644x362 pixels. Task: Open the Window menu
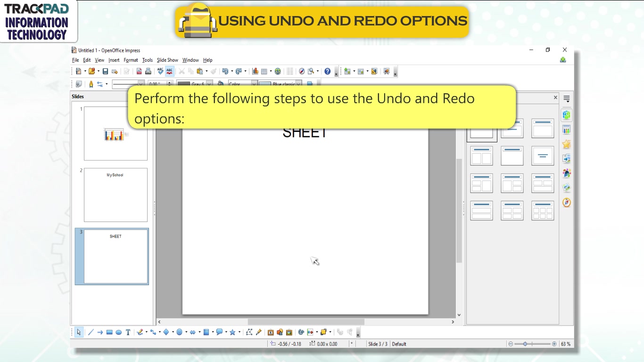190,60
